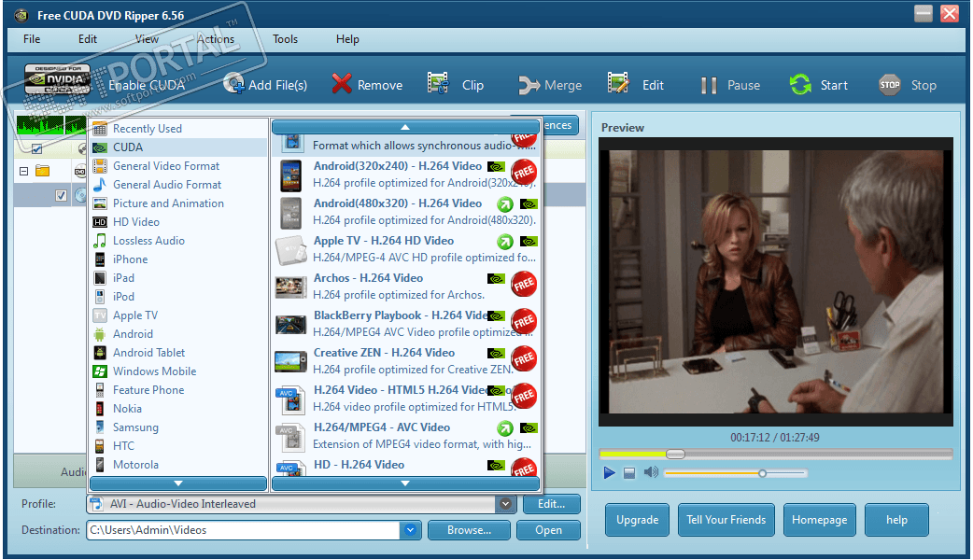Click the Stop sign icon
Viewport: 973px width, 560px height.
click(890, 85)
